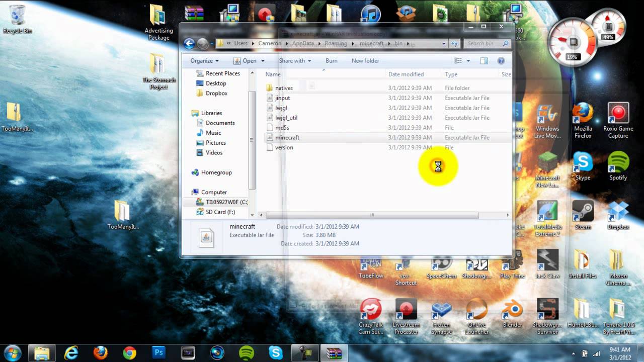Click Explorer's Forward arrow button
The width and height of the screenshot is (644, 362).
click(x=202, y=44)
